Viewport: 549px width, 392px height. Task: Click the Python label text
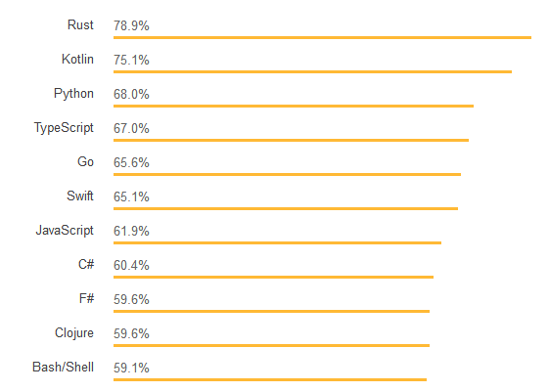73,94
